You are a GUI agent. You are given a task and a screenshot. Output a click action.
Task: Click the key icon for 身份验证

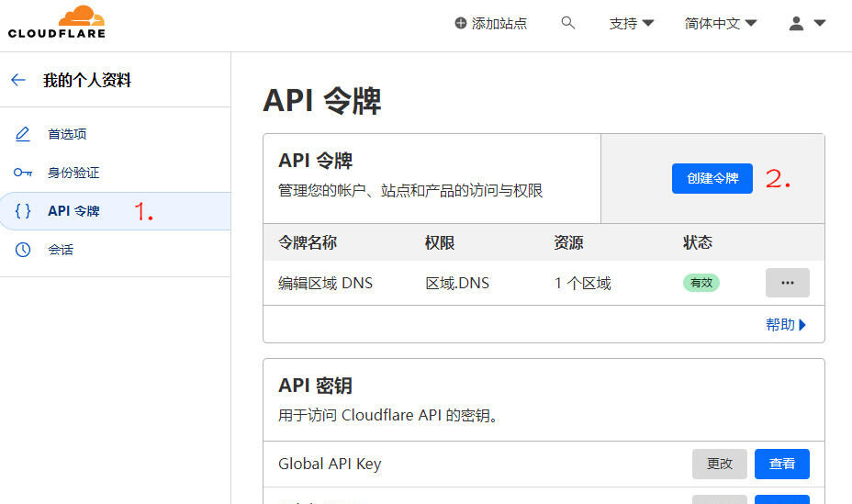click(23, 173)
